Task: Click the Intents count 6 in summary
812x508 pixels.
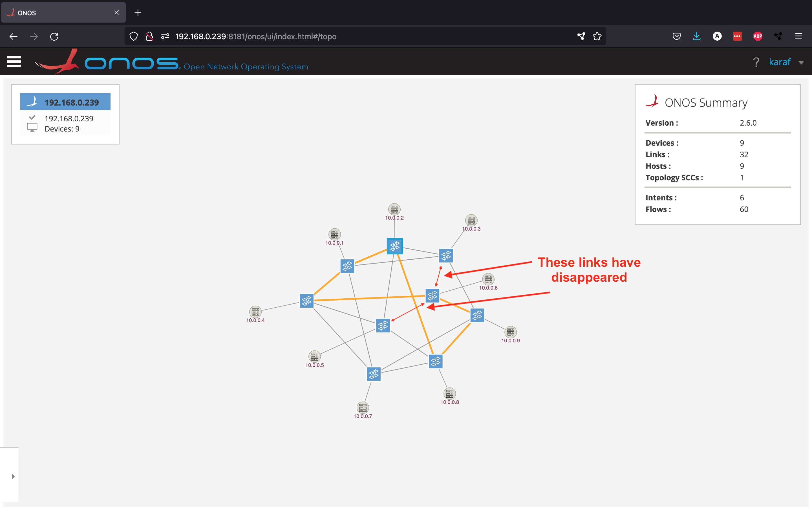Action: [x=742, y=198]
